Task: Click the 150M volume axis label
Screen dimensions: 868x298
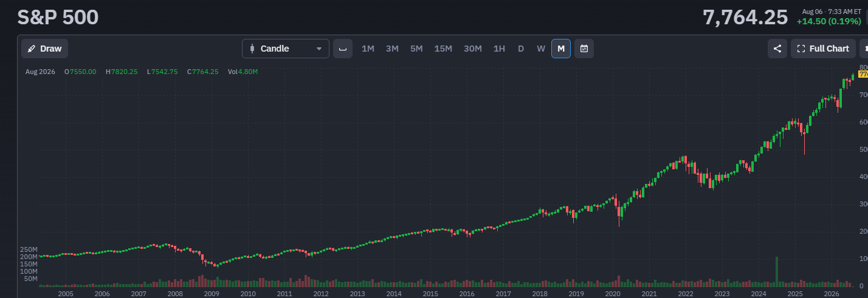Action: 29,264
